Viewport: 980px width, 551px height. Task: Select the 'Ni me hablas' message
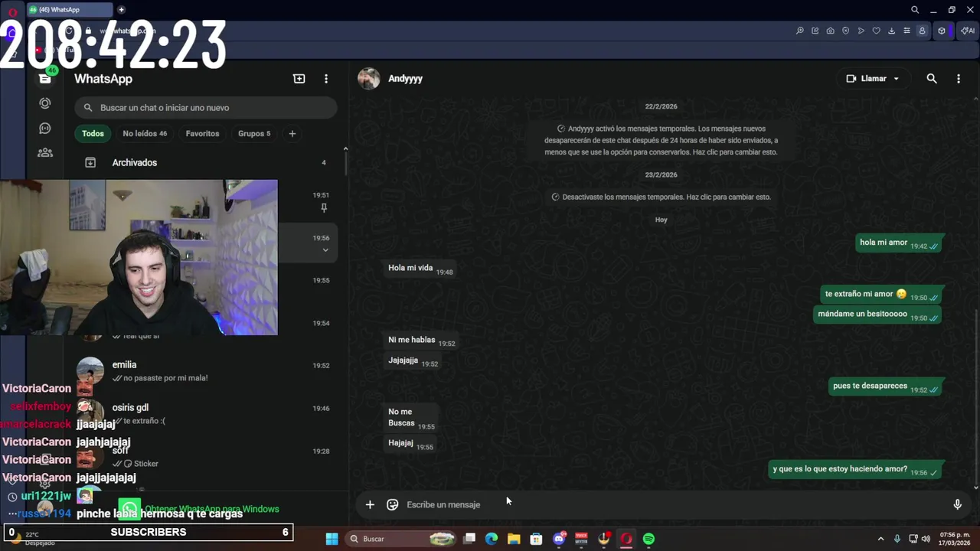(x=421, y=341)
